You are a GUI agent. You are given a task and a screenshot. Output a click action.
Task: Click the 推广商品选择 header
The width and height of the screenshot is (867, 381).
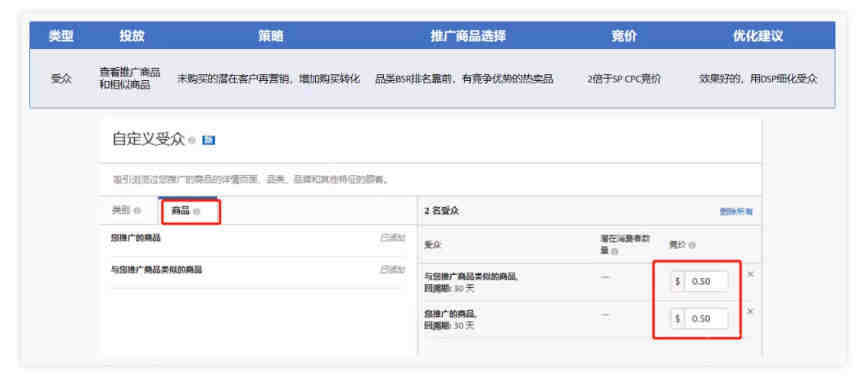[x=468, y=36]
